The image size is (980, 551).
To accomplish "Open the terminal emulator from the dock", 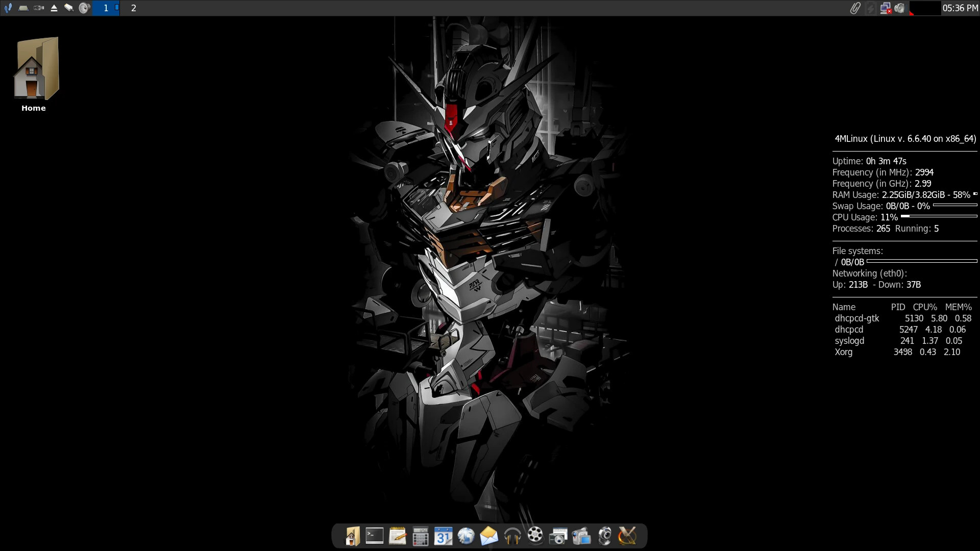I will [x=375, y=536].
